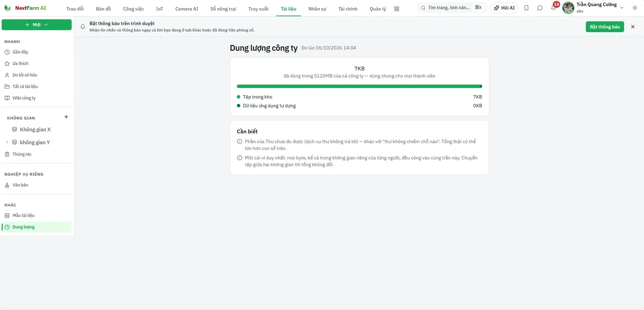The width and height of the screenshot is (644, 310).
Task: Open the chat bubble icon
Action: [540, 8]
